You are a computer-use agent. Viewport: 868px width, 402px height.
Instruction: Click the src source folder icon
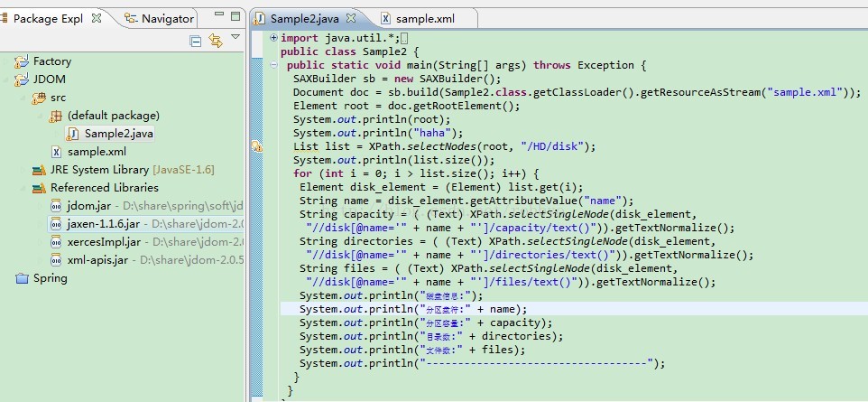point(39,98)
